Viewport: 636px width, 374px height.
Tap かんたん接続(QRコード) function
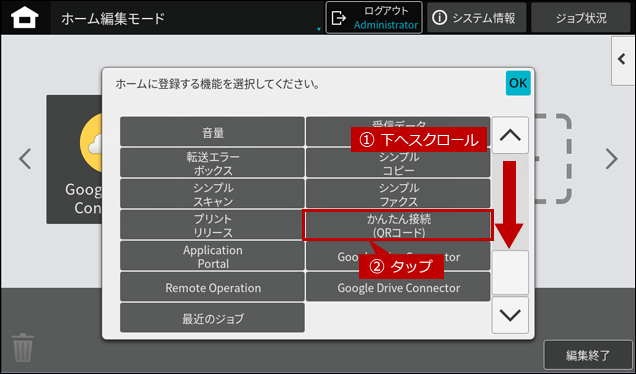(398, 225)
